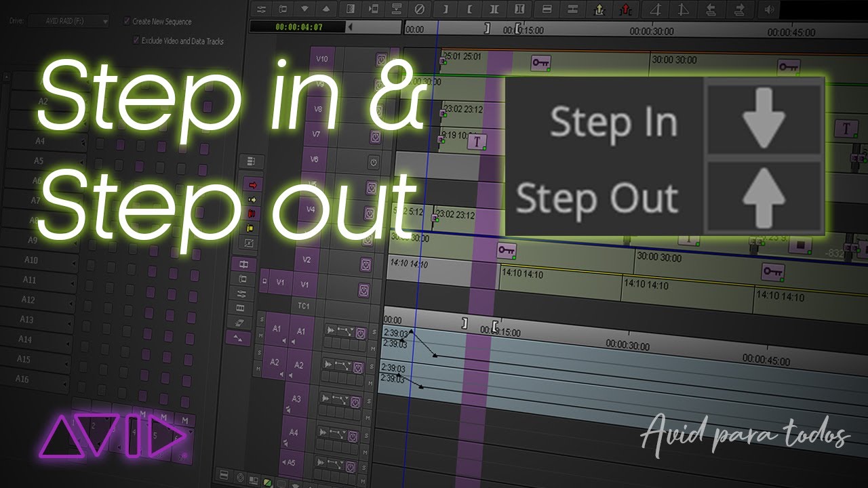Enable the Create New Sequence checkbox
Screen dimensions: 868x488
pyautogui.click(x=127, y=21)
